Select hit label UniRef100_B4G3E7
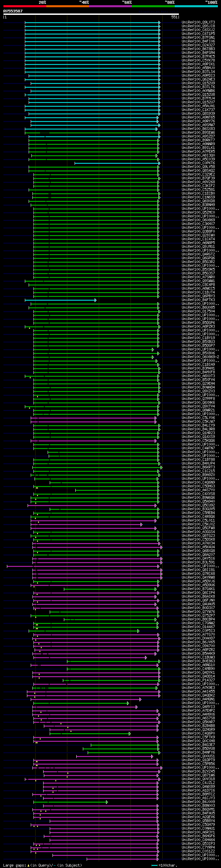Viewport: 221px width, 868px height. coord(198,745)
